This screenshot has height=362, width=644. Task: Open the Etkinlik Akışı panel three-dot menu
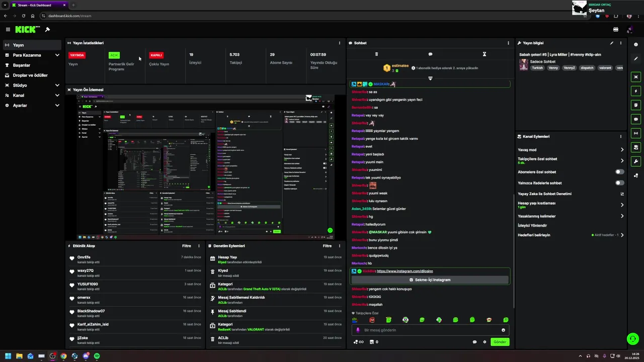click(199, 246)
